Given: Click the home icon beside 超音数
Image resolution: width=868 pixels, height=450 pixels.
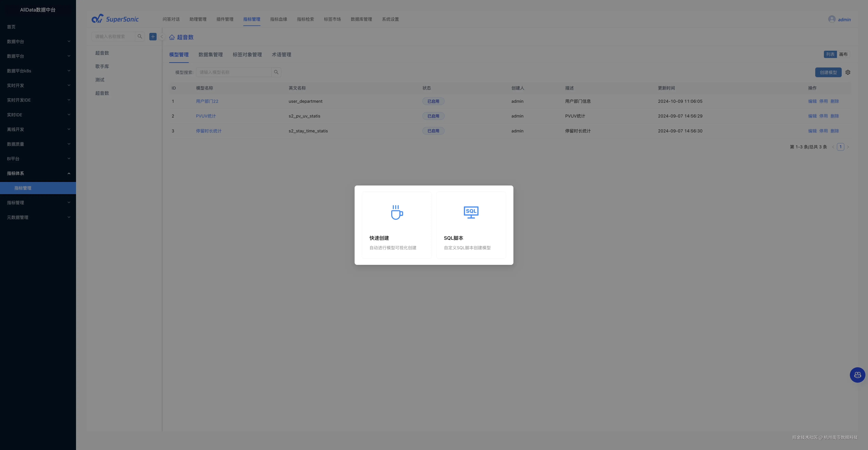Looking at the screenshot, I should 172,37.
